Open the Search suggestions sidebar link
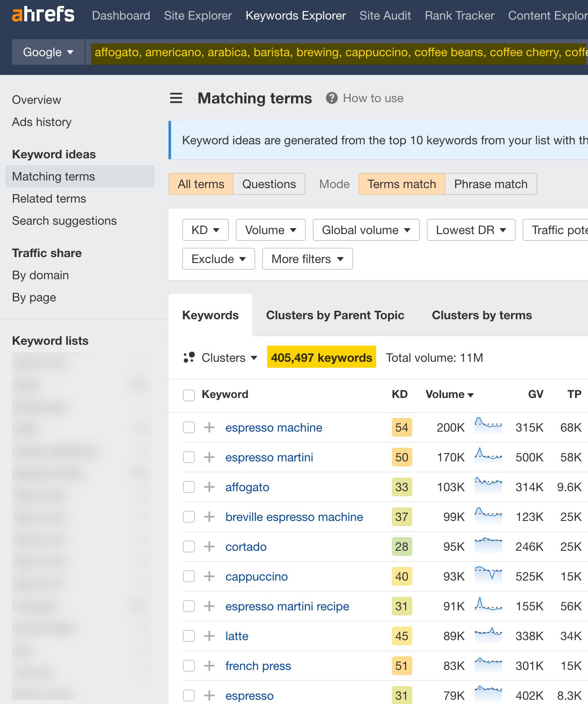588x704 pixels. (x=64, y=220)
